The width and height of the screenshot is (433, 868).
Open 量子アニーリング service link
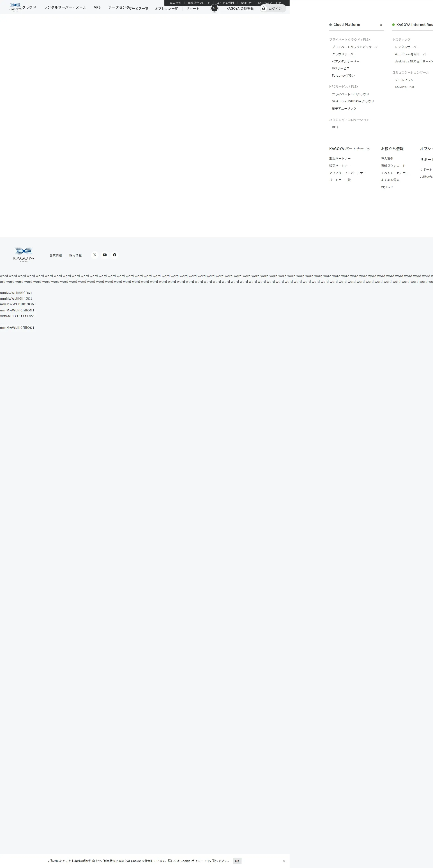pos(344,109)
